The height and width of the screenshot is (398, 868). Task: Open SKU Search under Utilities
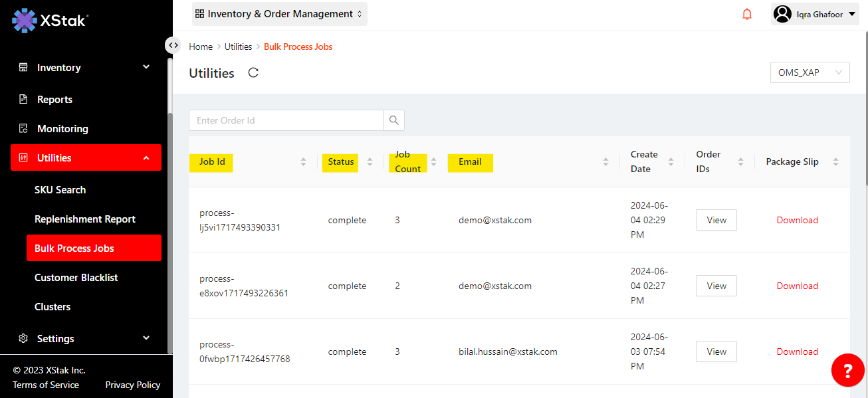(x=60, y=190)
